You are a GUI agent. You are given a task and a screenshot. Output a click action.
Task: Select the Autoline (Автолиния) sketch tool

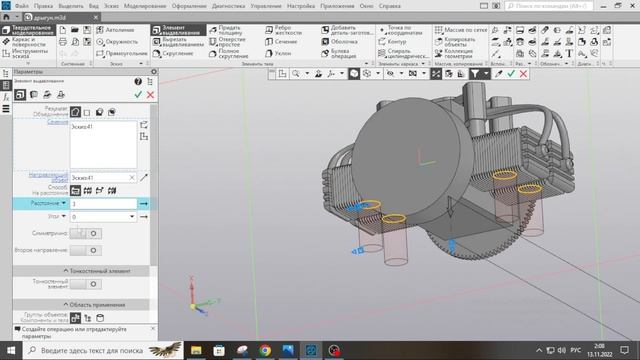[x=116, y=30]
